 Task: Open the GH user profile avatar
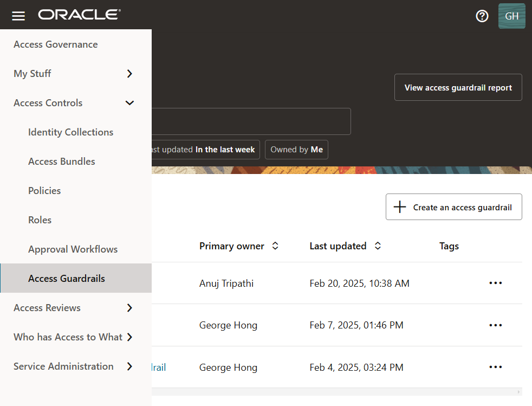(511, 16)
